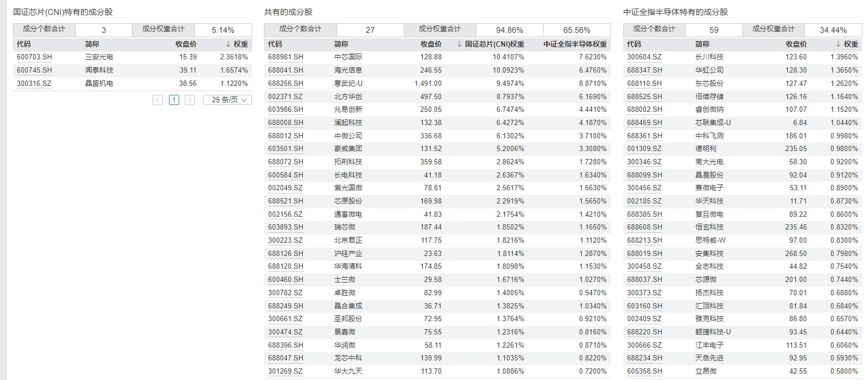Select stock name 沪硅产业

click(x=348, y=253)
